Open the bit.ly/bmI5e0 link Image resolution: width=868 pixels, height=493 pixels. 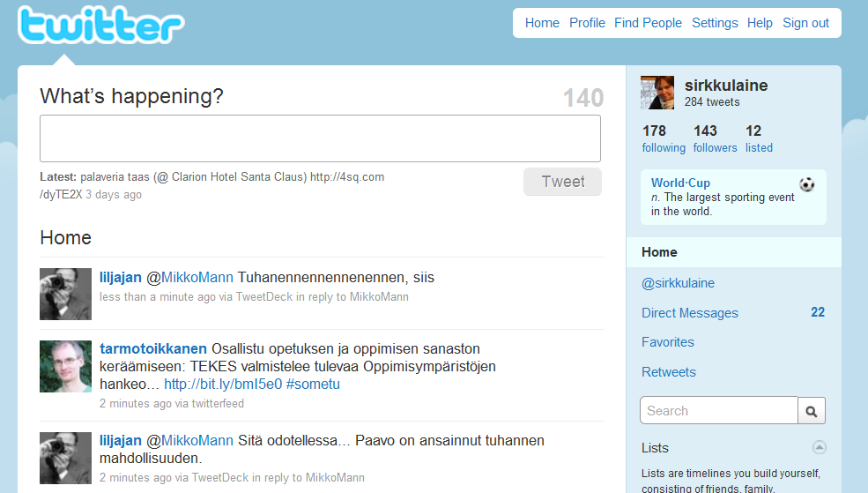tap(223, 385)
